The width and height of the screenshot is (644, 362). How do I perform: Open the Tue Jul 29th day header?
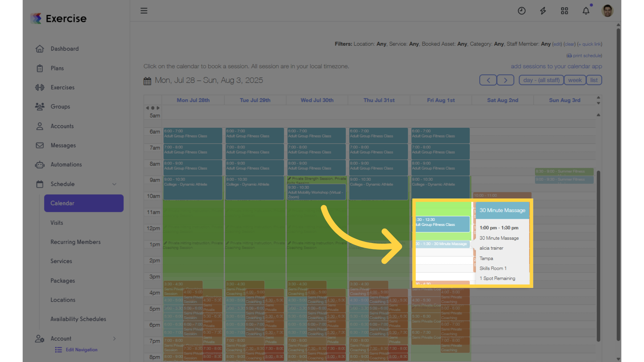pyautogui.click(x=255, y=100)
